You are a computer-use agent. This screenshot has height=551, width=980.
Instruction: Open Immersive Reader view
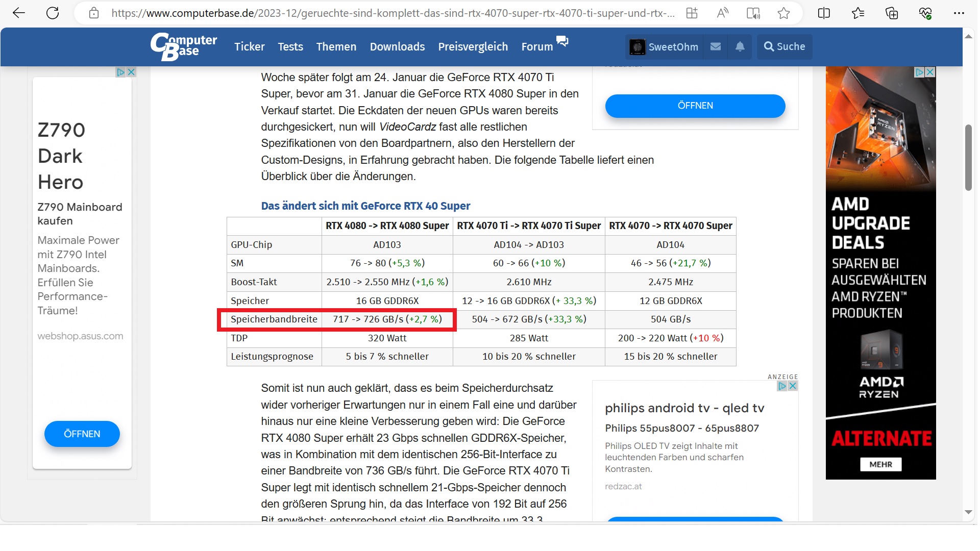coord(753,13)
